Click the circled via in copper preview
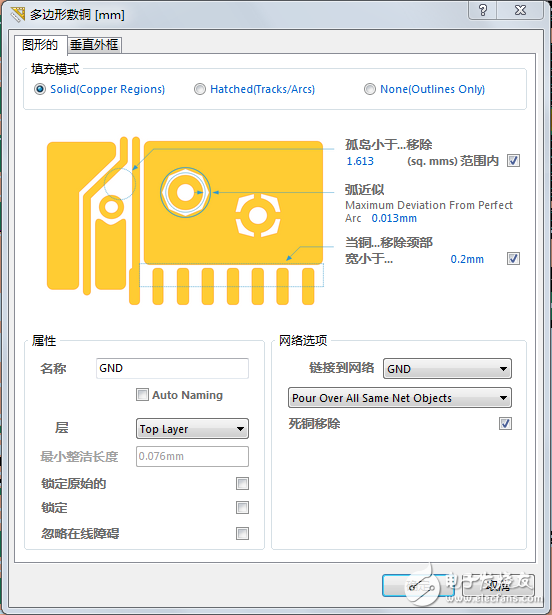 coord(185,192)
